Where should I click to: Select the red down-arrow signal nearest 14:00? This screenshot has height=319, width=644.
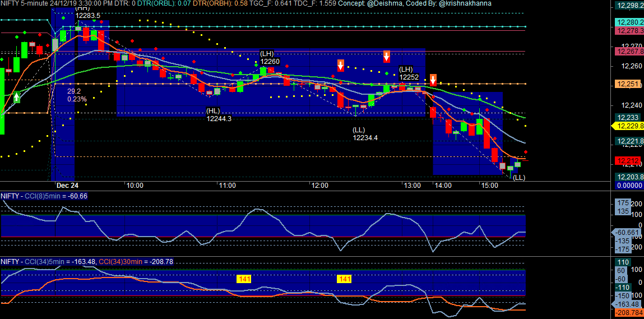pyautogui.click(x=433, y=80)
